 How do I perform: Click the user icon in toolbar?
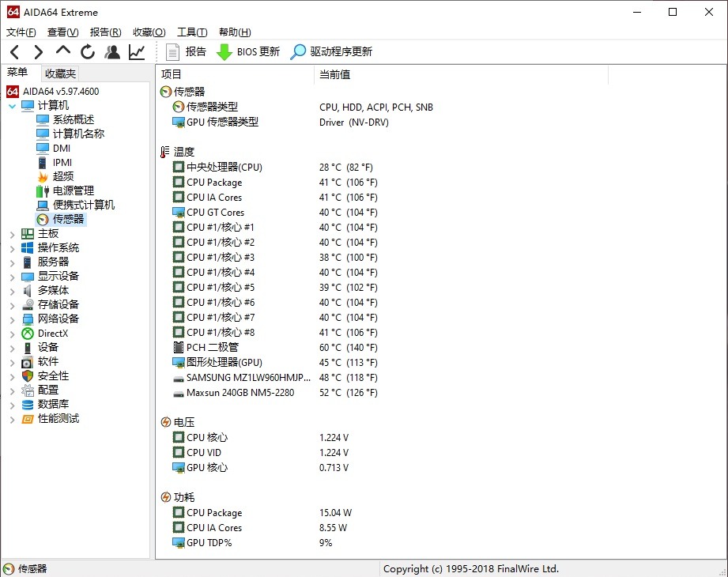112,52
